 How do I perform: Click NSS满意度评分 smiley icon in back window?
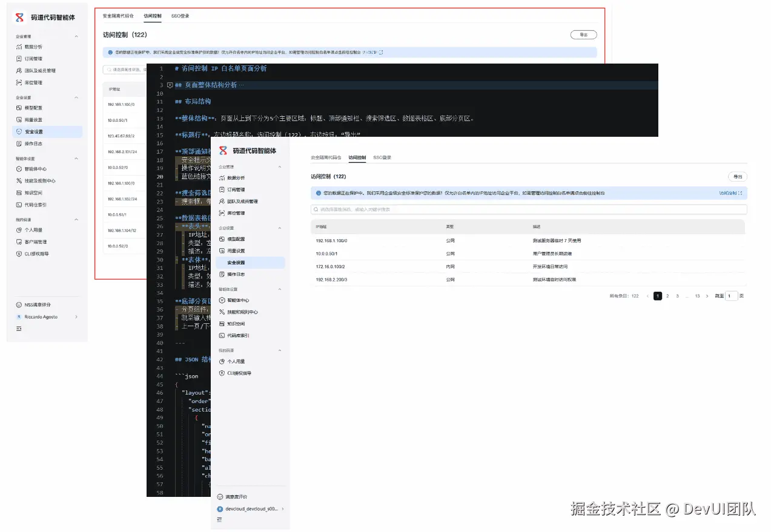pyautogui.click(x=19, y=305)
